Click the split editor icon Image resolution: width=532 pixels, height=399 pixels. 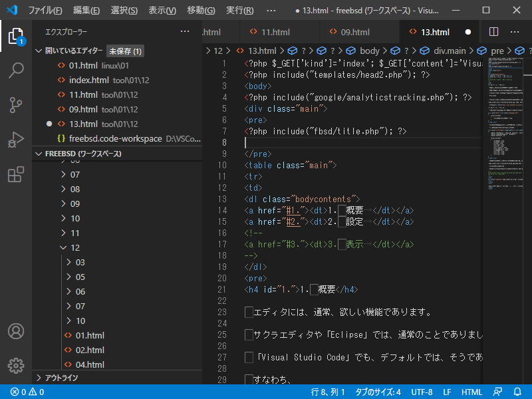tap(493, 32)
